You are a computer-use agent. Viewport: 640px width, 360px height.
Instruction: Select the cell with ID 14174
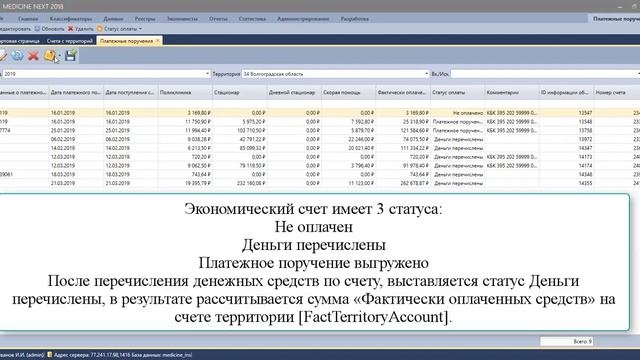(567, 166)
